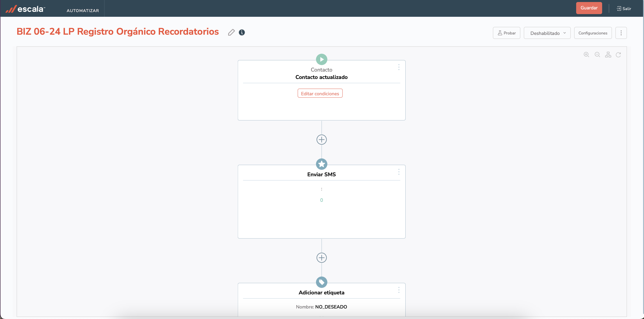This screenshot has height=319, width=644.
Task: Click Editar condiciones button
Action: (x=320, y=94)
